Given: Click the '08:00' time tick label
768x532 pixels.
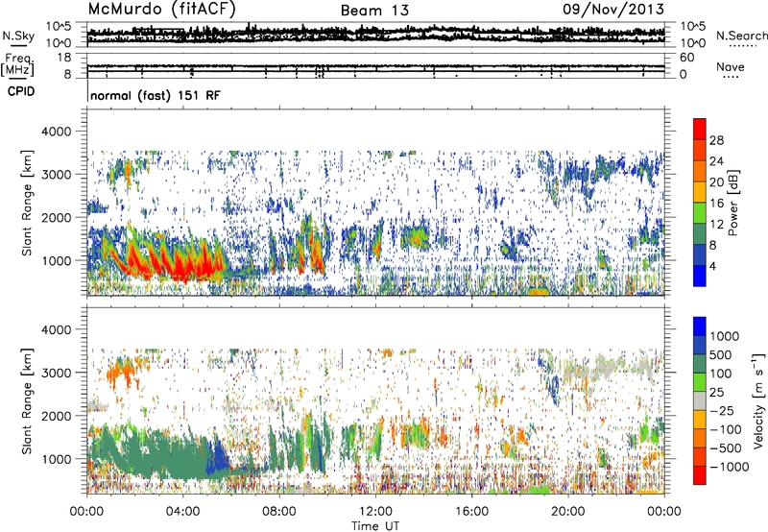Looking at the screenshot, I should click(279, 512).
